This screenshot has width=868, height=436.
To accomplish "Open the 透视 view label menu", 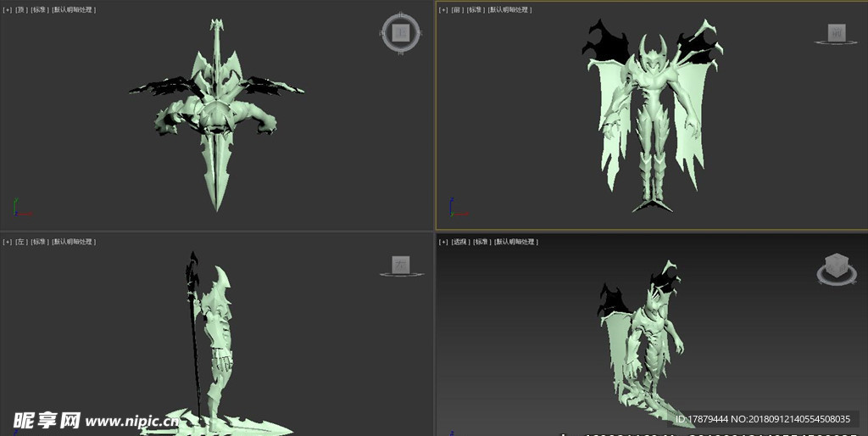I will (x=460, y=242).
